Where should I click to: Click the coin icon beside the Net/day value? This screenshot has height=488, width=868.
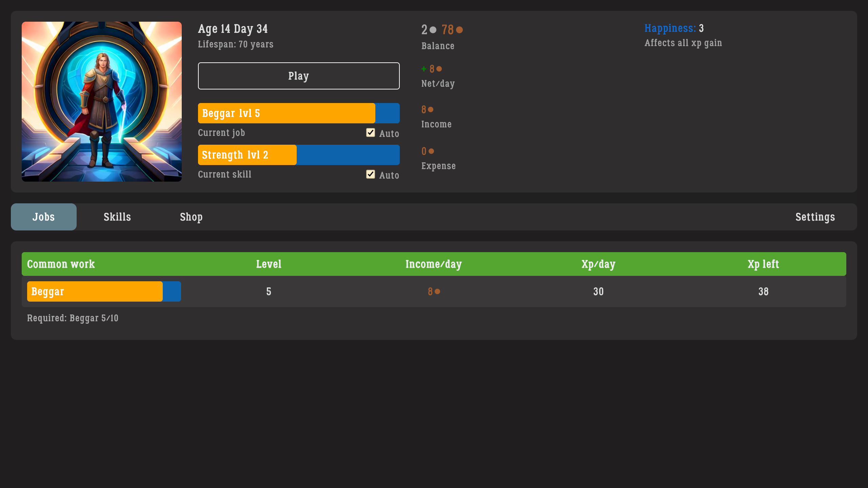439,69
